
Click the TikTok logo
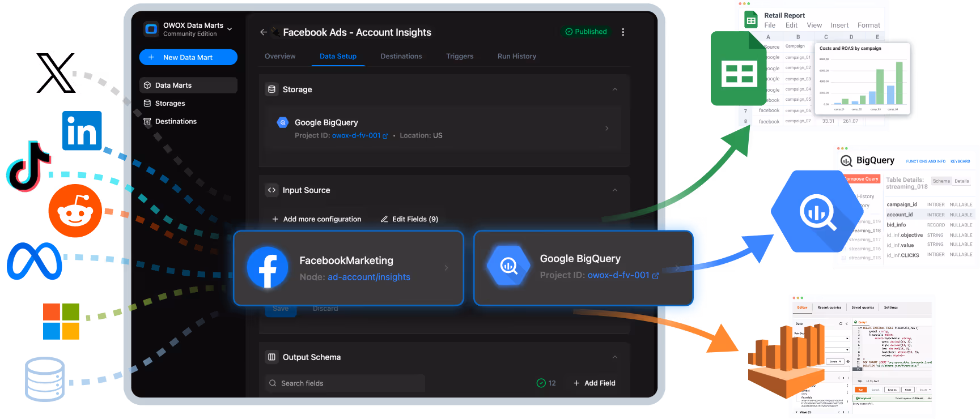pos(28,166)
